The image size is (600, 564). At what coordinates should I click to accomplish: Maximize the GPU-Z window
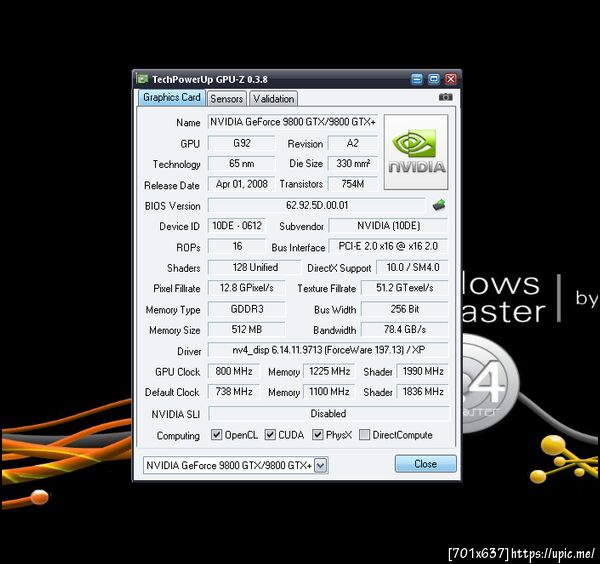[434, 79]
